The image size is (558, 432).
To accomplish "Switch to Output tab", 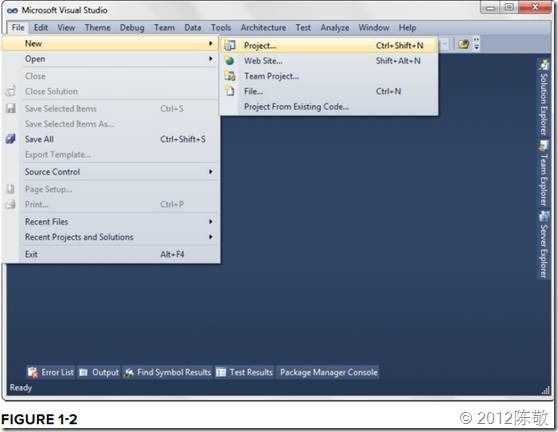I will 99,372.
